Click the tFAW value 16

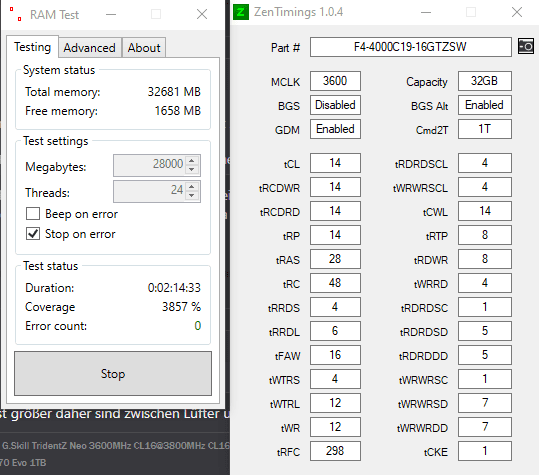tap(335, 355)
